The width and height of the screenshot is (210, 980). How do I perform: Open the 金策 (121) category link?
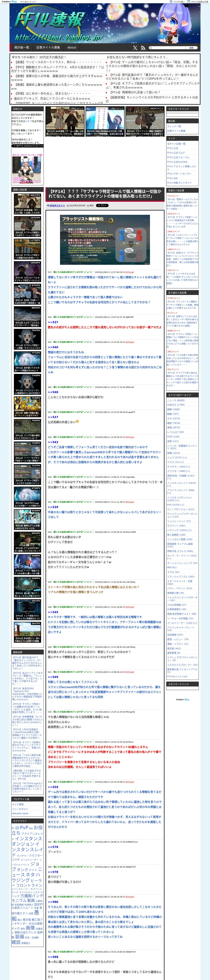tap(173, 441)
